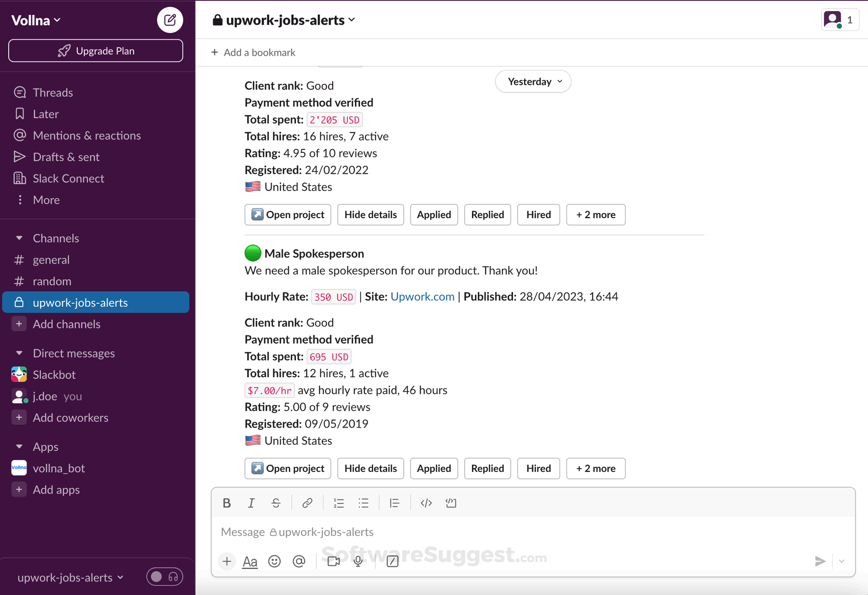Click the message input field
Image resolution: width=868 pixels, height=595 pixels.
coord(496,532)
